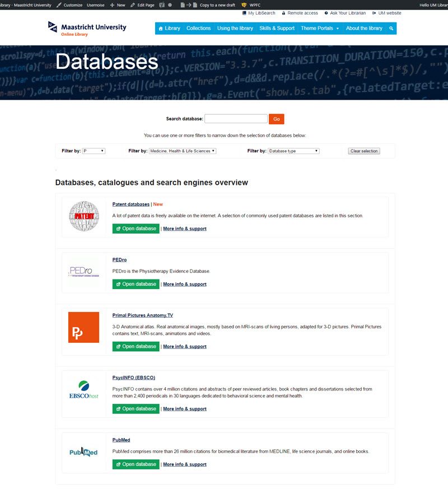Open the WPFC cache menu
Viewport: 448px width, 489px height.
[x=251, y=5]
